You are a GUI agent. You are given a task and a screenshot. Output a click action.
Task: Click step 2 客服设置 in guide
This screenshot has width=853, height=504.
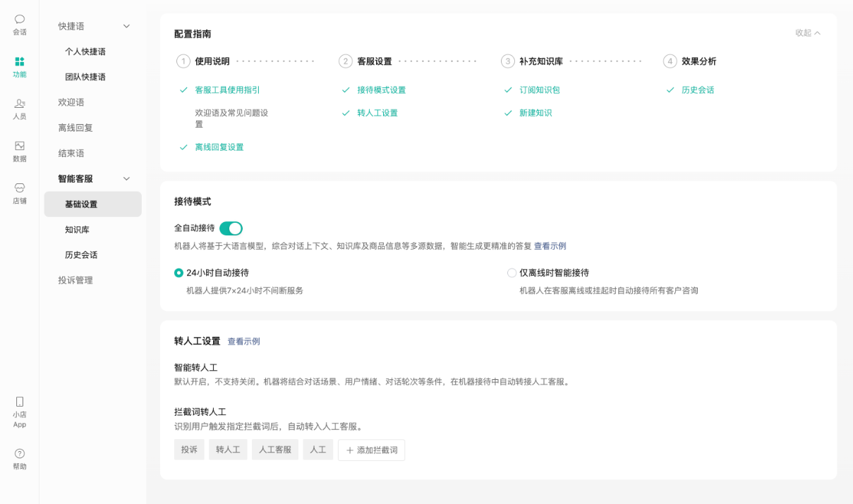(x=374, y=61)
